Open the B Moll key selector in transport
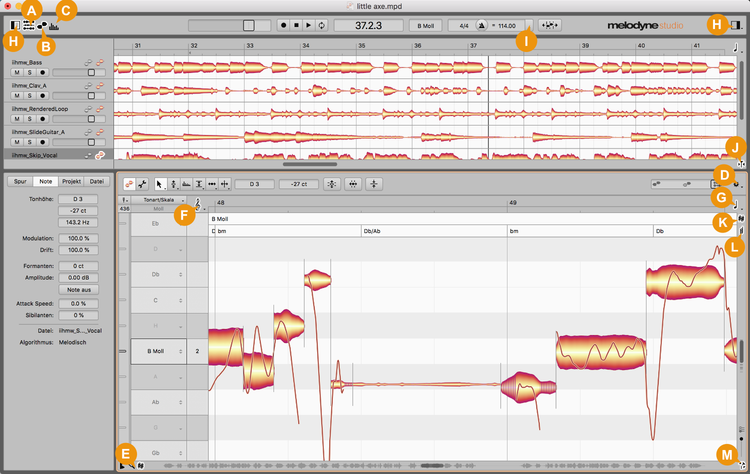The width and height of the screenshot is (750, 474). [x=426, y=23]
